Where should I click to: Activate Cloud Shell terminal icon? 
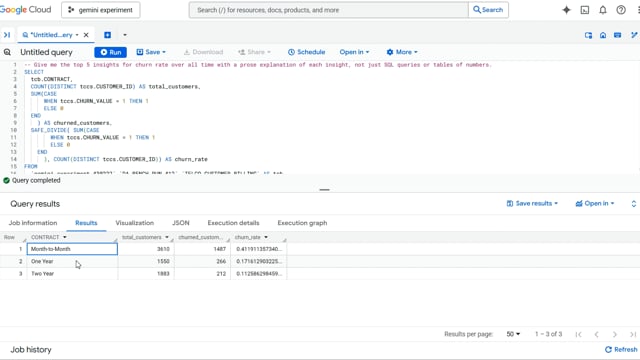(585, 10)
